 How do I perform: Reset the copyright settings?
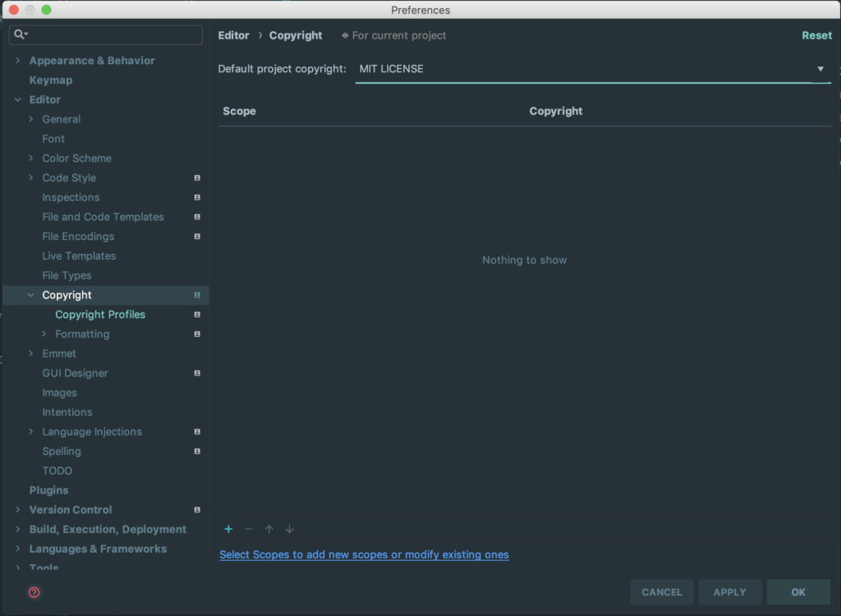816,35
